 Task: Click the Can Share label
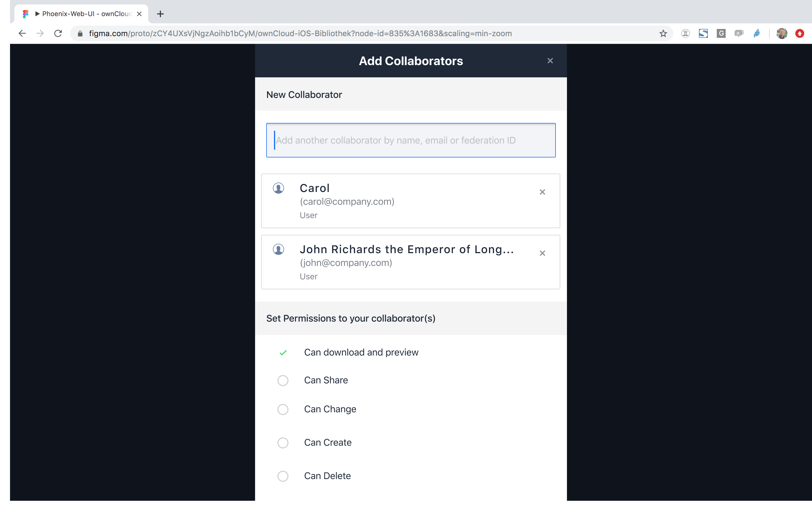[326, 380]
